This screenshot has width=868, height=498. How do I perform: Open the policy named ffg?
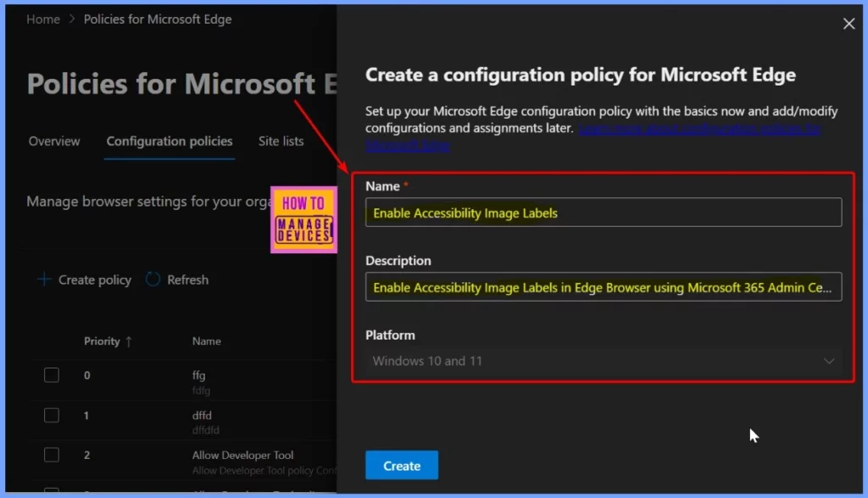(198, 375)
